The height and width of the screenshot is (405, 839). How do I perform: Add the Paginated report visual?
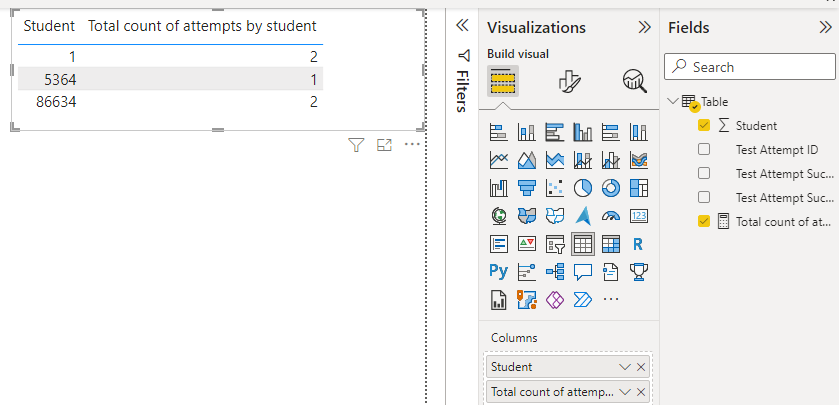point(499,300)
